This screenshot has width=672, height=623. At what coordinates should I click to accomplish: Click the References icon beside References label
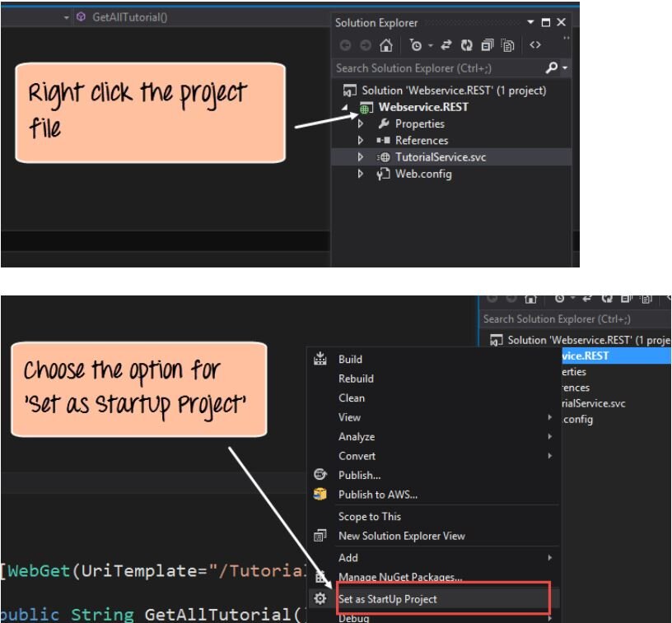point(383,141)
